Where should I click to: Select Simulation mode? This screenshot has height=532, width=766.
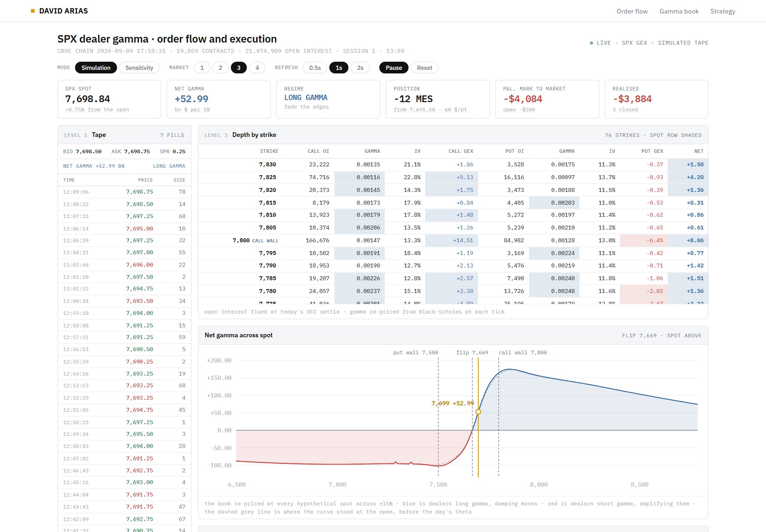click(x=96, y=68)
